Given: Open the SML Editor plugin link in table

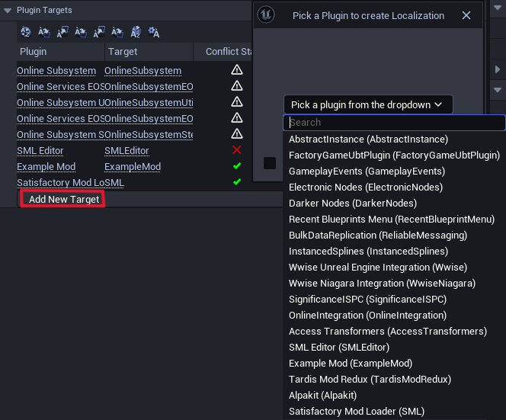Looking at the screenshot, I should point(40,151).
